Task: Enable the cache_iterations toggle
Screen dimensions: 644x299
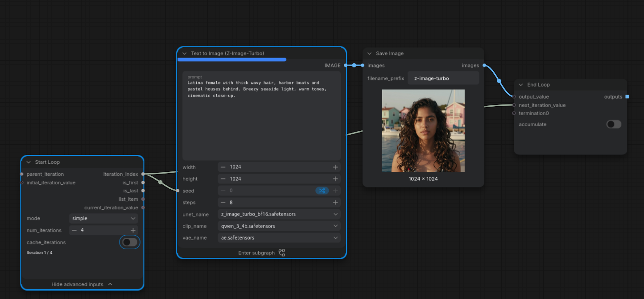Action: [130, 242]
